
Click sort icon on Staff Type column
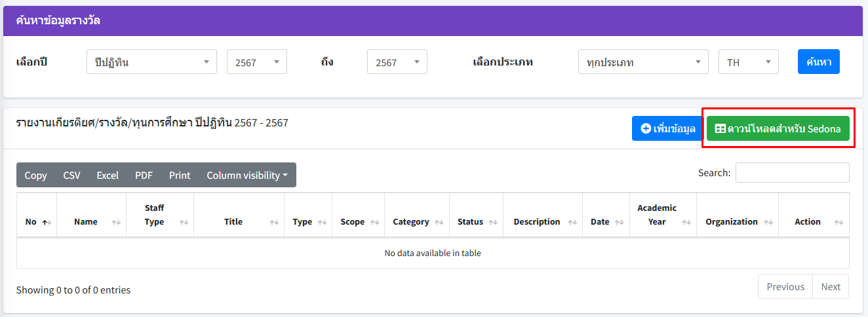tap(184, 222)
